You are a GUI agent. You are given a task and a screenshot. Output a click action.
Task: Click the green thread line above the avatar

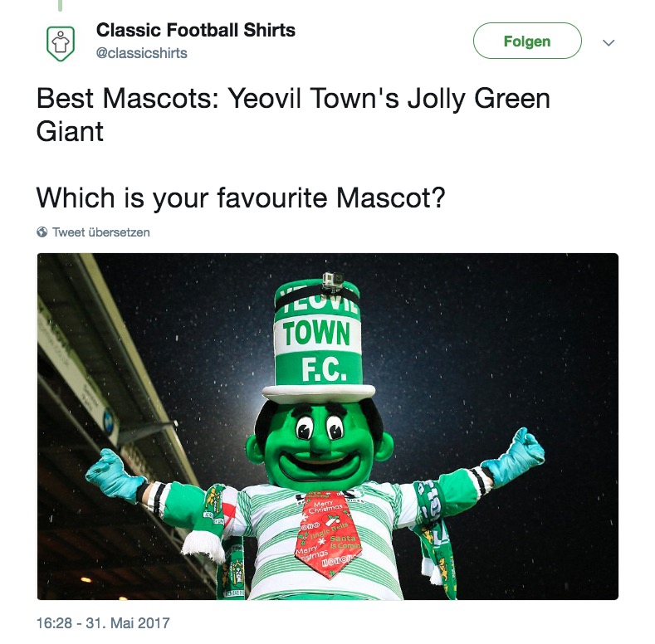click(60, 6)
